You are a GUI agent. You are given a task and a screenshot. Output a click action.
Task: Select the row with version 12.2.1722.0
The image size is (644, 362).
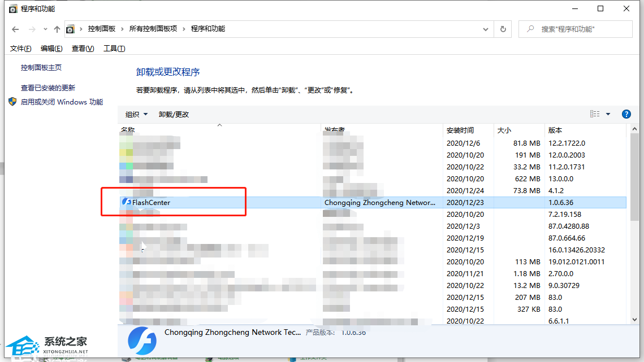(x=373, y=143)
